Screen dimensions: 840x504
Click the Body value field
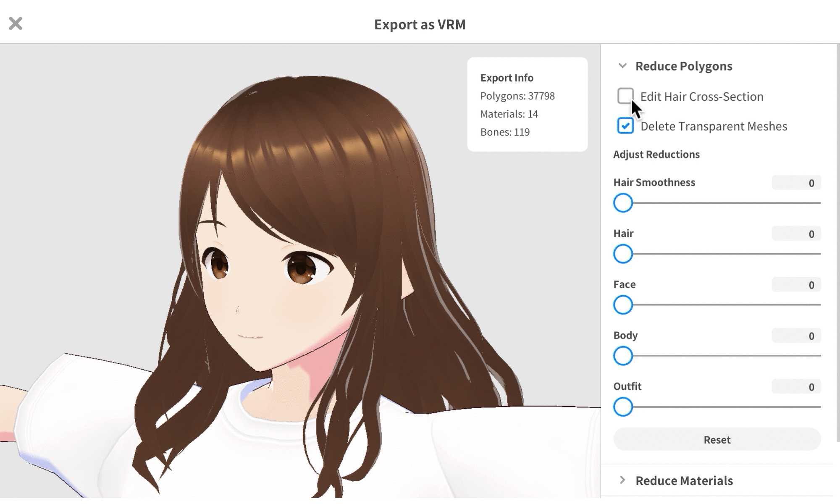click(x=796, y=336)
